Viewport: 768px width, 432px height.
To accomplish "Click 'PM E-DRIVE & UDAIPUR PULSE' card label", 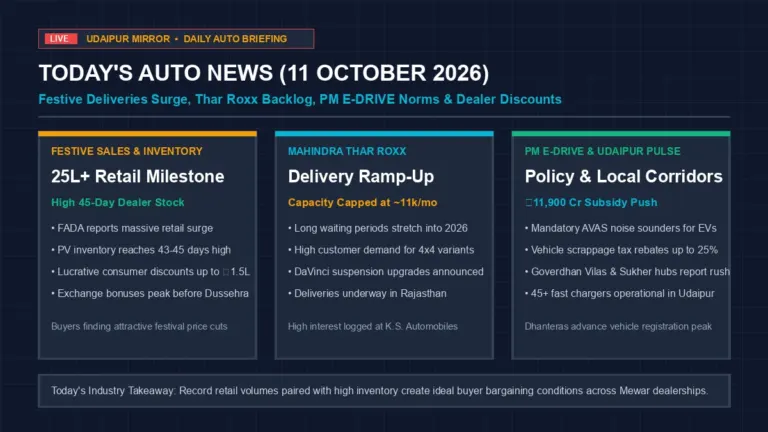I will (x=602, y=151).
